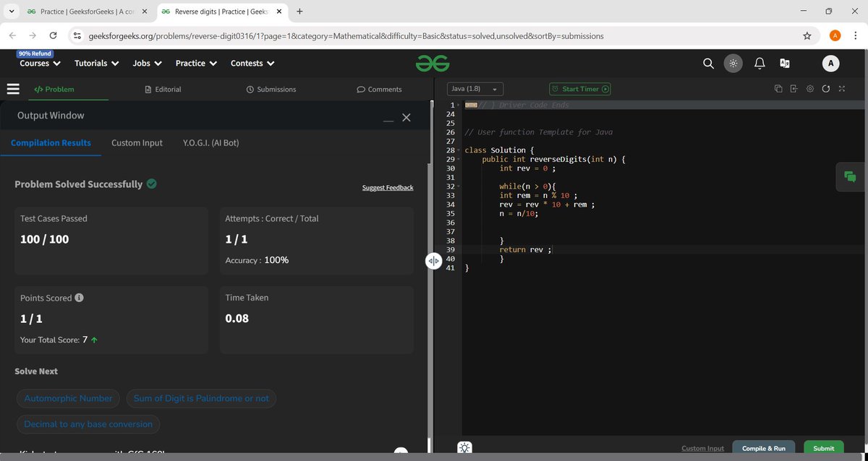
Task: Expand the Jobs dropdown
Action: click(147, 64)
